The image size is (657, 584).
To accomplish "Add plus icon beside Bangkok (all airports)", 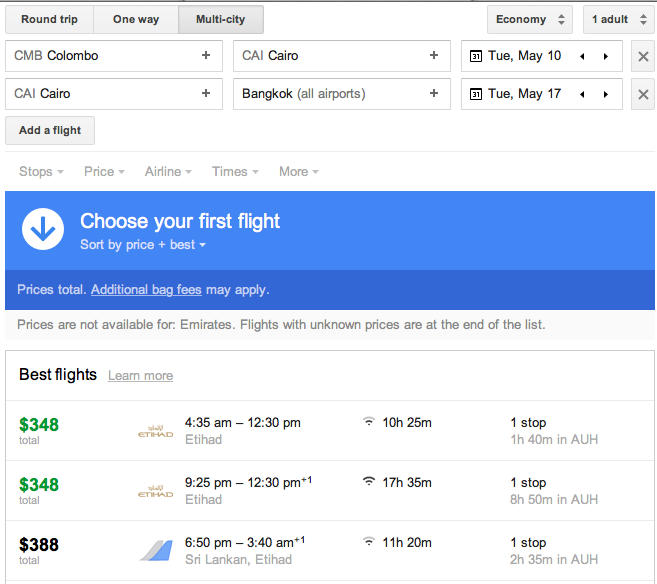I will click(x=434, y=93).
